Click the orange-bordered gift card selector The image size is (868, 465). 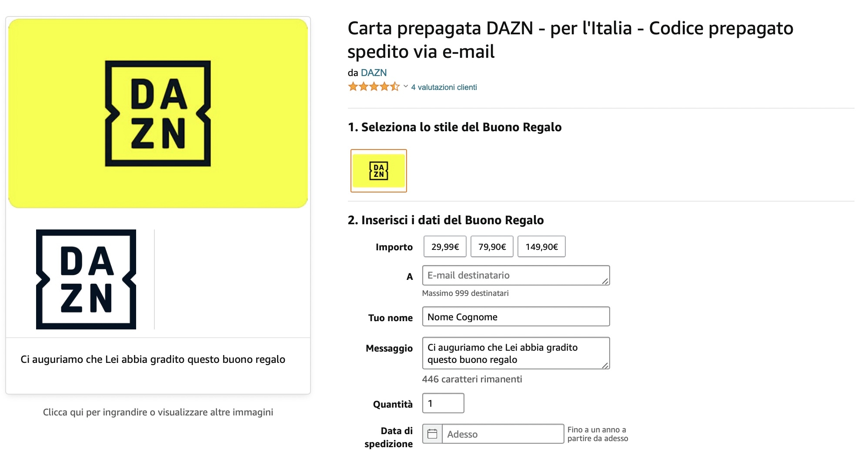378,170
